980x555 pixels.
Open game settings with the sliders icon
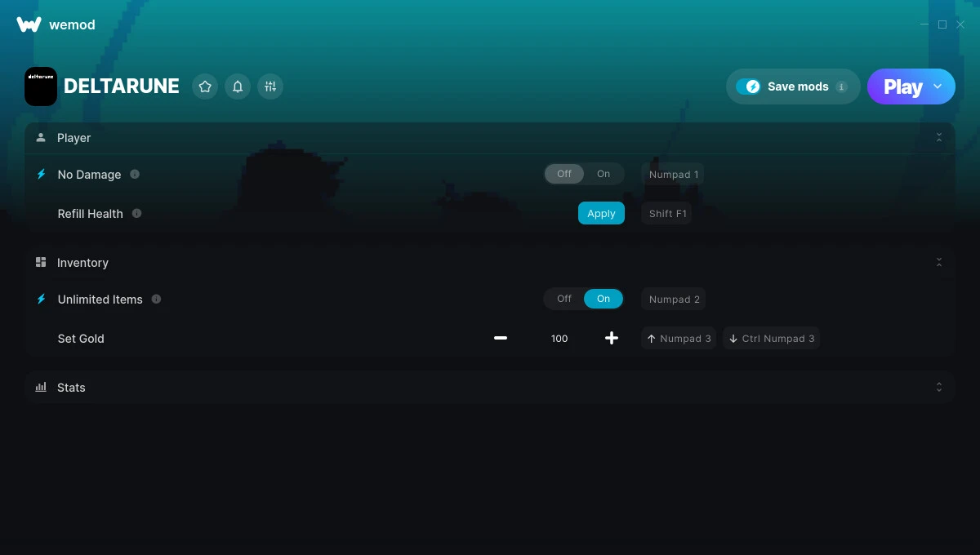coord(270,87)
